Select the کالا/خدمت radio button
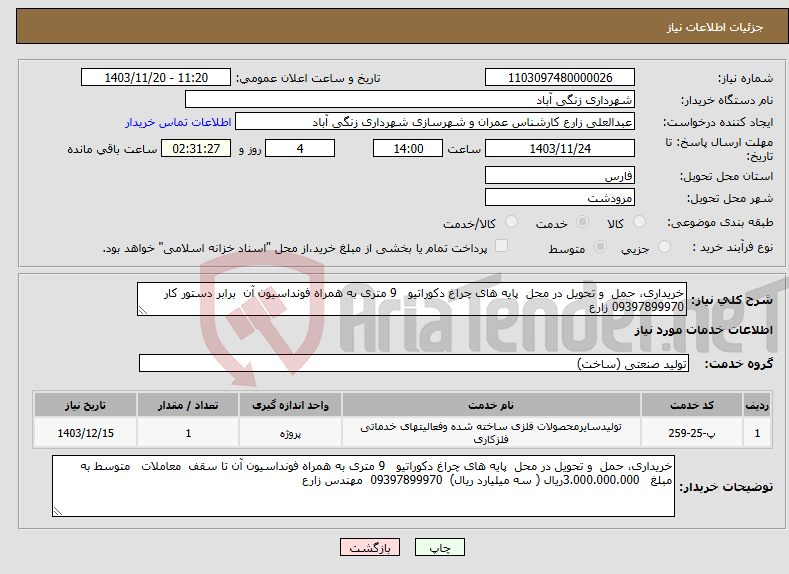 click(511, 222)
